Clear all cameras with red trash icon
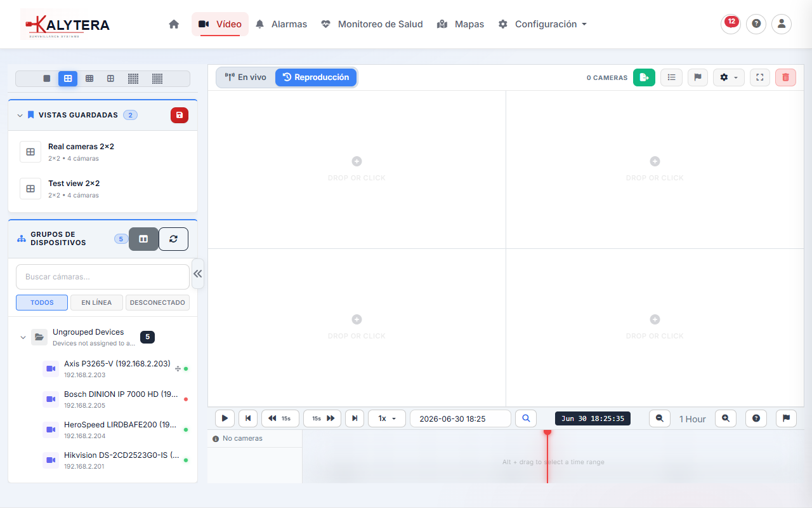 coord(785,77)
